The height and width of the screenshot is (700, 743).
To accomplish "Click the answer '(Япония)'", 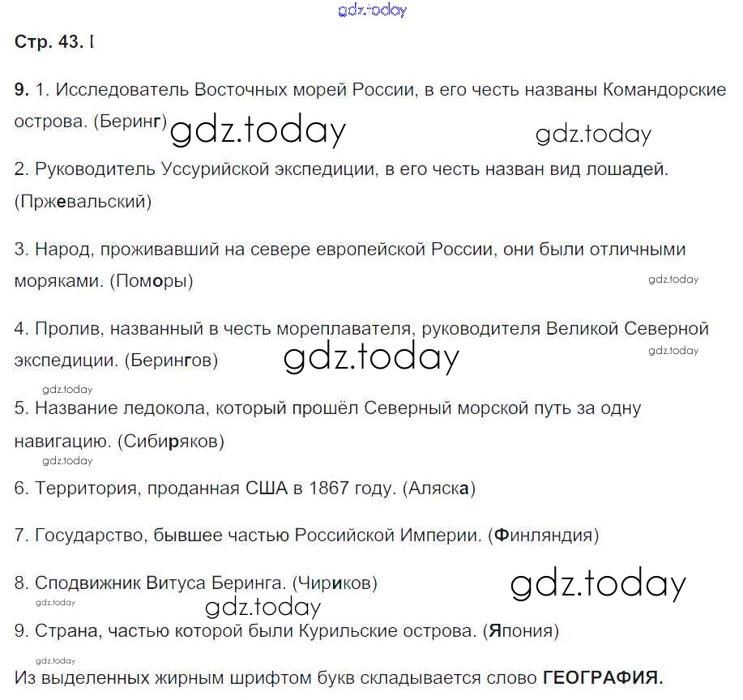I will [x=520, y=630].
